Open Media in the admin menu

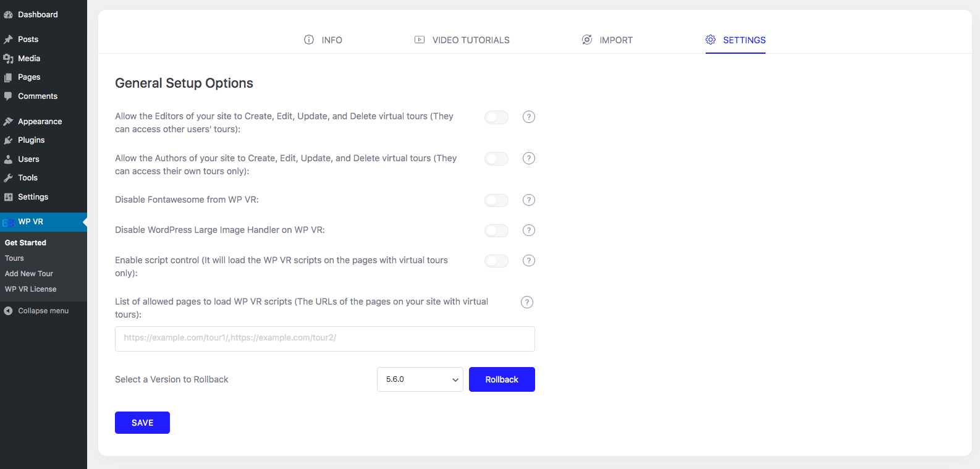click(x=43, y=58)
